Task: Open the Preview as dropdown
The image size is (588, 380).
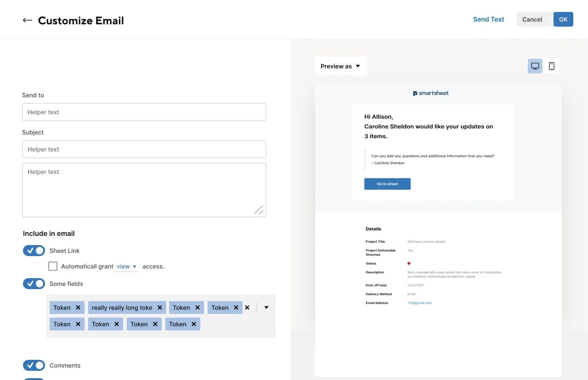Action: [x=340, y=66]
